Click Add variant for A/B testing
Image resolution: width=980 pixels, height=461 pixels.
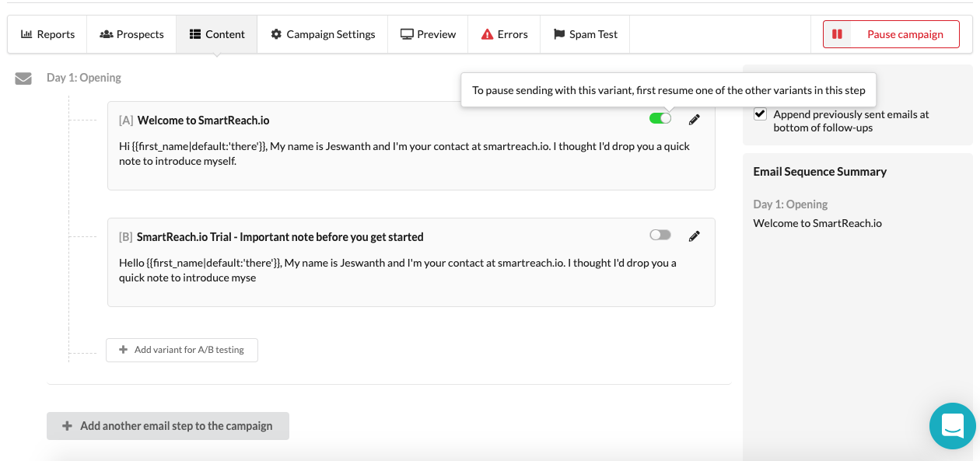click(x=182, y=350)
